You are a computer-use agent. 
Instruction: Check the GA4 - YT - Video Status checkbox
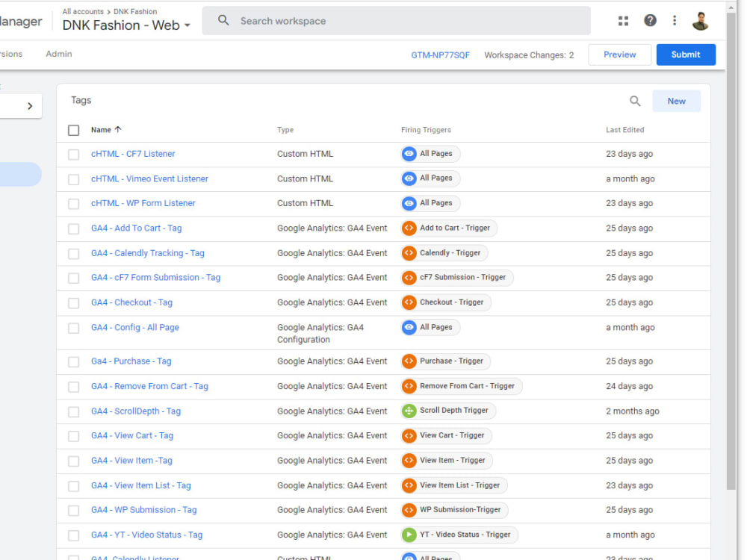73,535
